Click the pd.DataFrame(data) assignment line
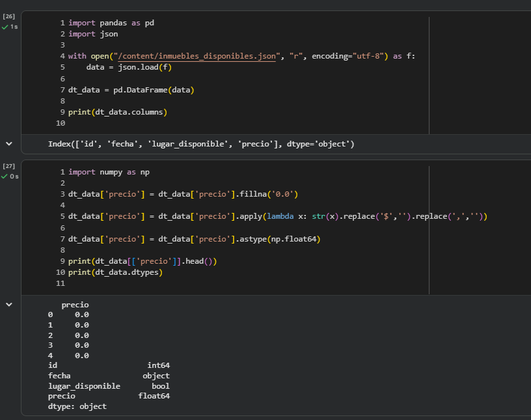 (131, 90)
